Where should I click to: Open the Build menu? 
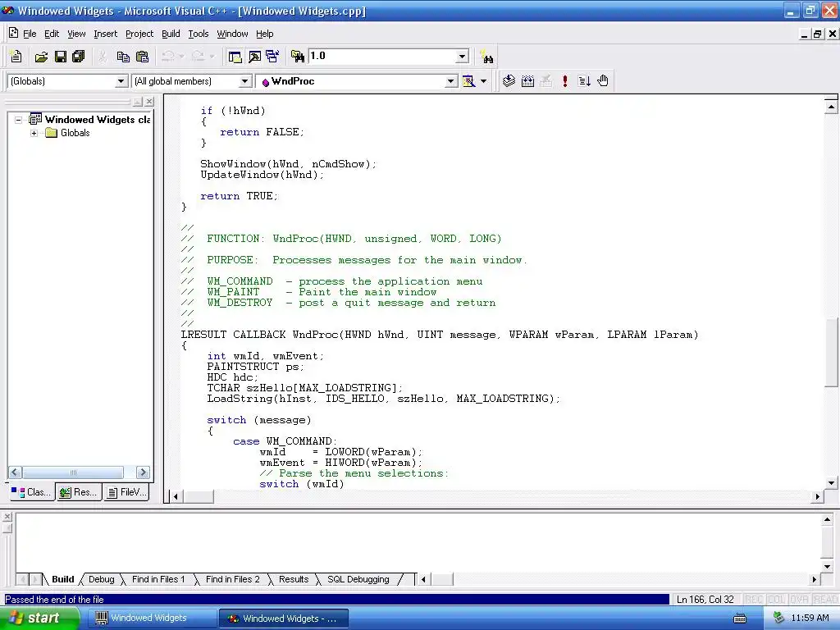171,34
